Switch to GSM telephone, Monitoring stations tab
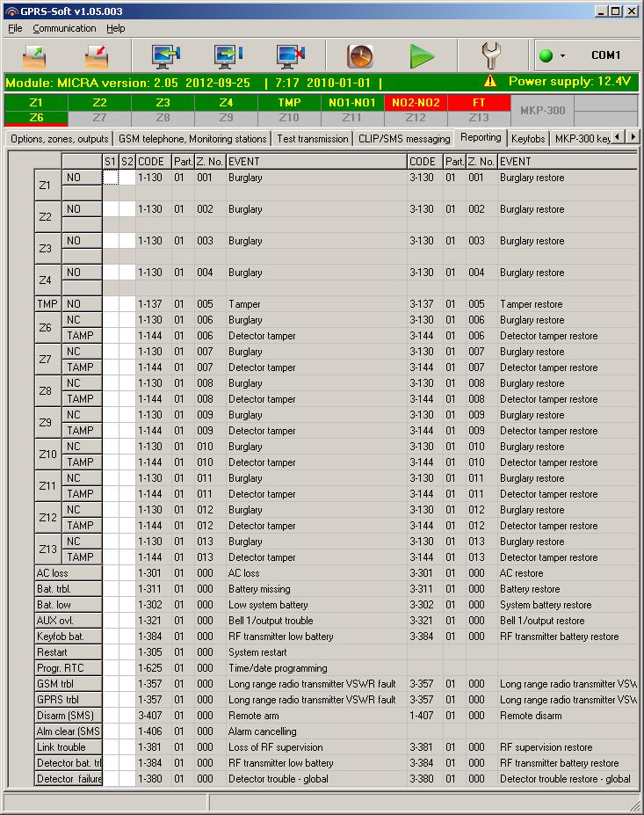The width and height of the screenshot is (644, 815). point(192,139)
